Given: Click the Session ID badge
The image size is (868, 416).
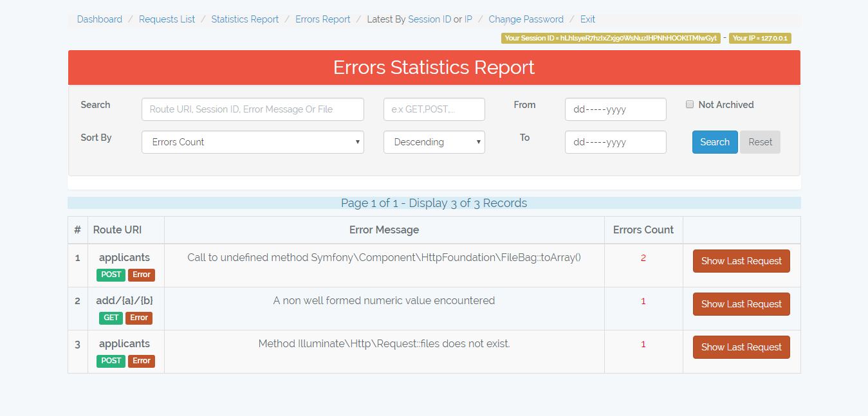Looking at the screenshot, I should click(x=611, y=38).
